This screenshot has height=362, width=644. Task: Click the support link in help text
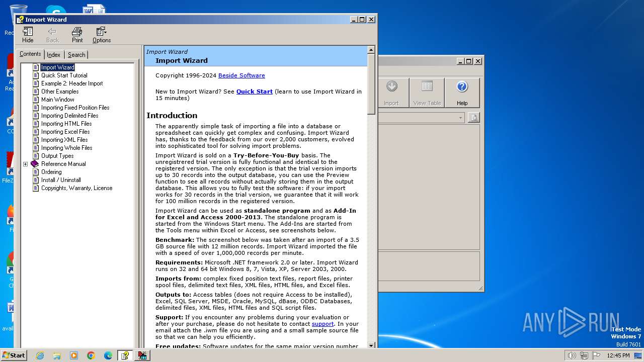323,324
